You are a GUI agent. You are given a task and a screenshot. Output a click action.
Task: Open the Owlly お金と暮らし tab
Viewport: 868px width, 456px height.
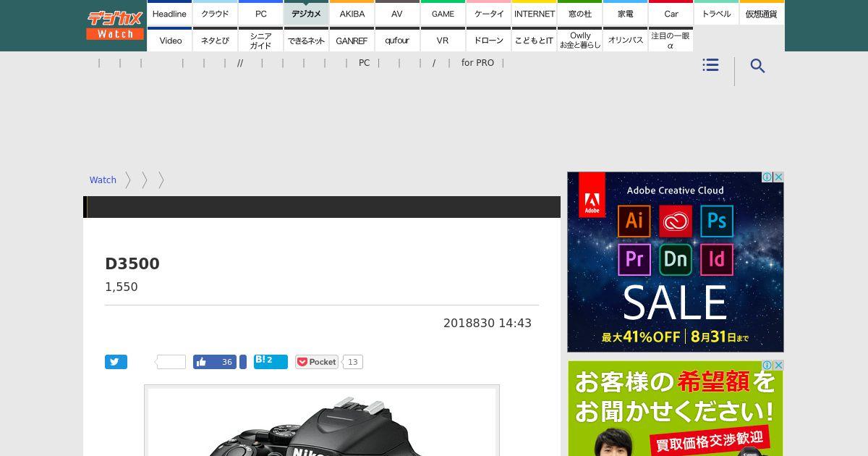[580, 40]
